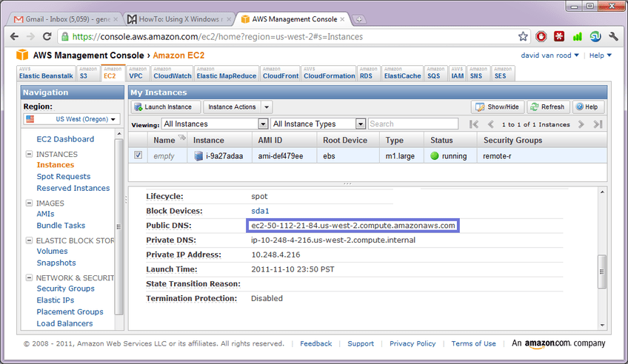Click the Public DNS value ec2-50-112-21-84
Screen dimensions: 628x364
tap(353, 226)
